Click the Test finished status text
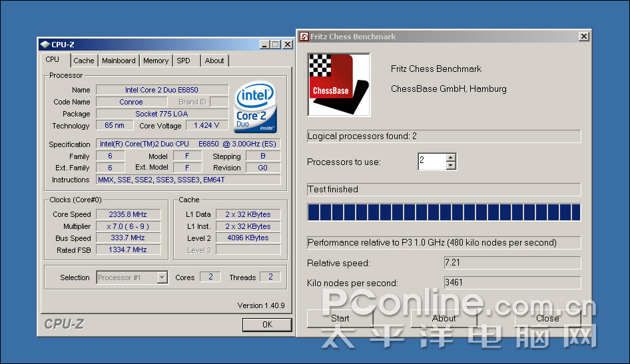Screen dimensions: 630x364 333,189
